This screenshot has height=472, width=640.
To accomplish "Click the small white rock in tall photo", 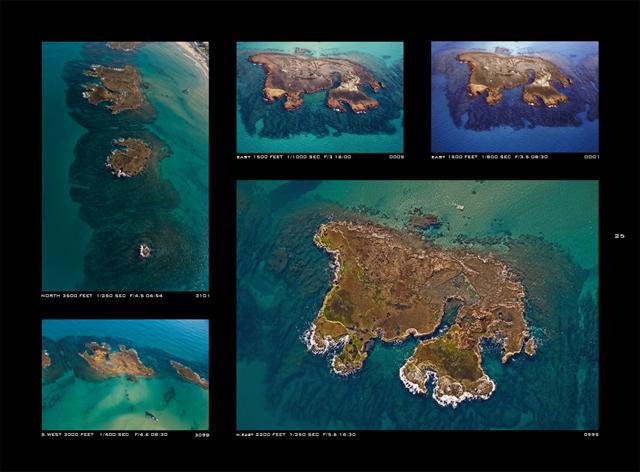I will [x=145, y=250].
